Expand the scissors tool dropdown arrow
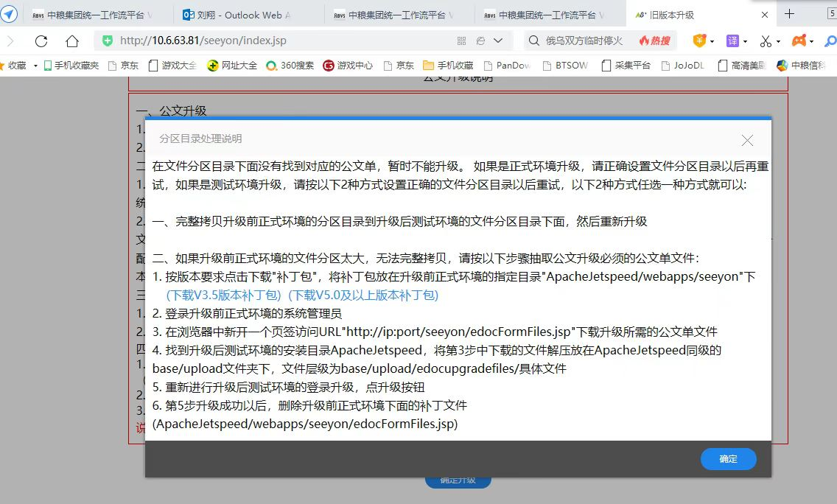837x504 pixels. (779, 42)
